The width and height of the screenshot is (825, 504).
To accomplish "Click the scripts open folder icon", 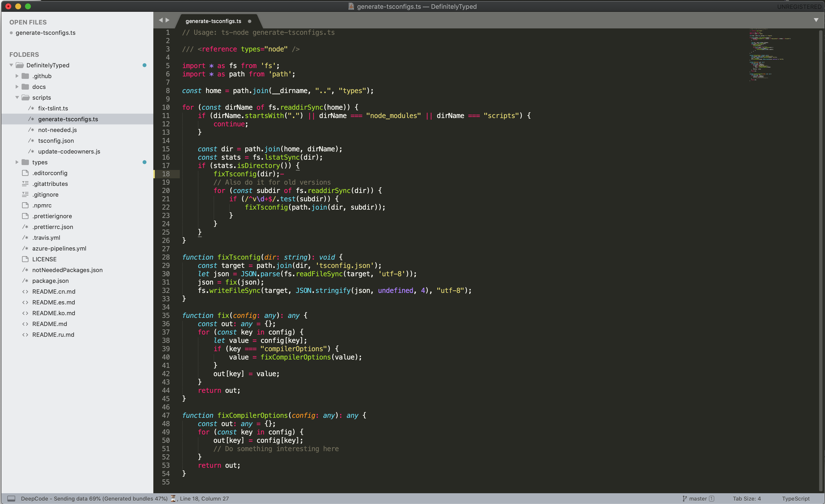I will click(25, 97).
